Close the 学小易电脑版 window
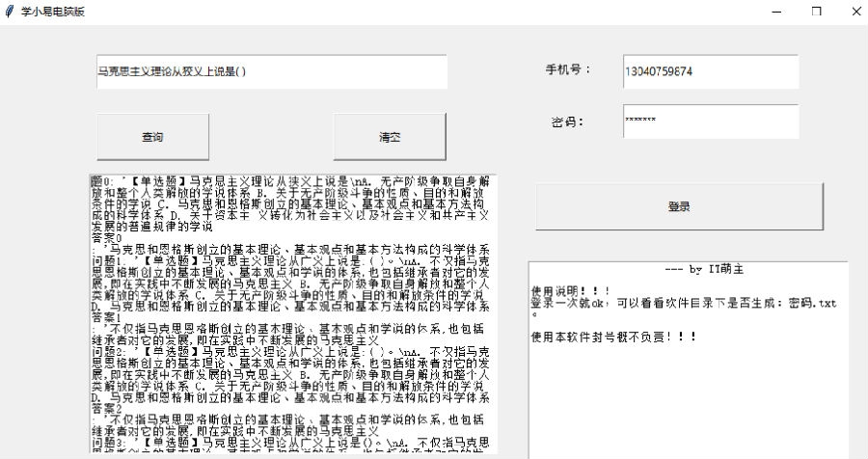Viewport: 868px width, 459px height. [x=854, y=11]
